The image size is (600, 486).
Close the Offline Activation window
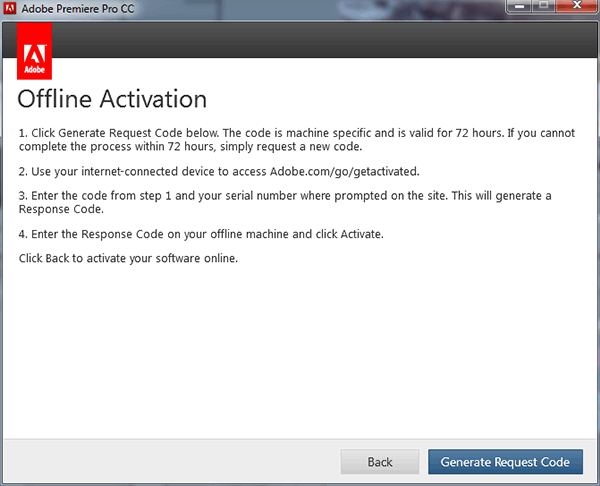[x=576, y=7]
